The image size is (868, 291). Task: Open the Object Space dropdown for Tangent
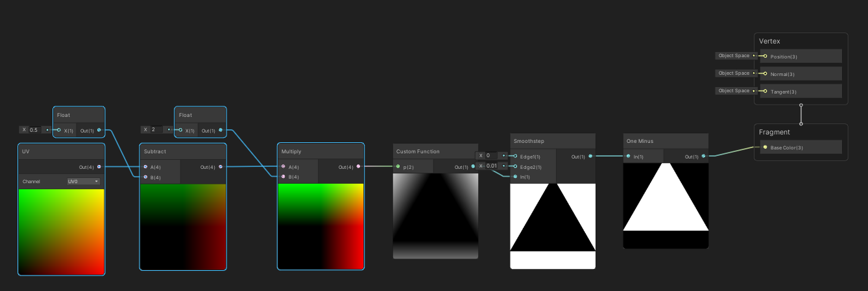point(736,91)
